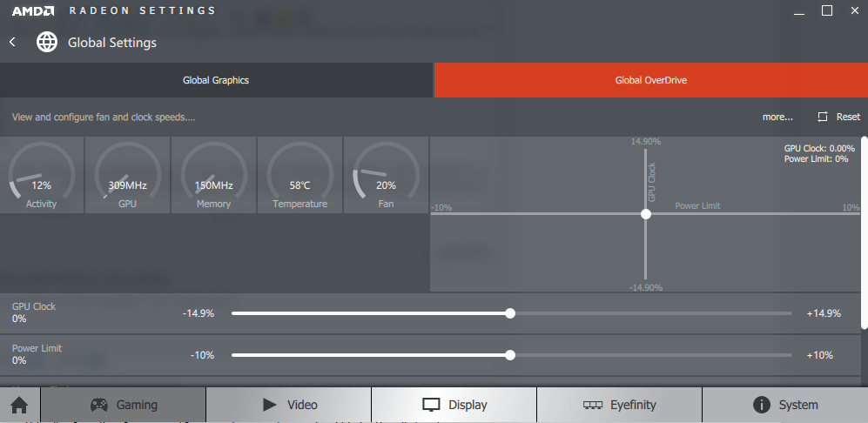868x423 pixels.
Task: Click the System info icon
Action: click(762, 405)
